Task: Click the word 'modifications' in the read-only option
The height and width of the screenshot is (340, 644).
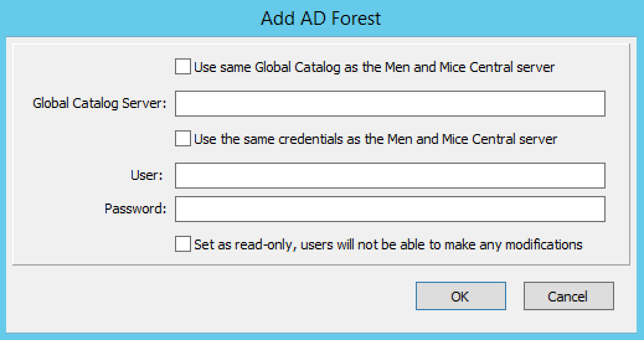Action: tap(543, 244)
